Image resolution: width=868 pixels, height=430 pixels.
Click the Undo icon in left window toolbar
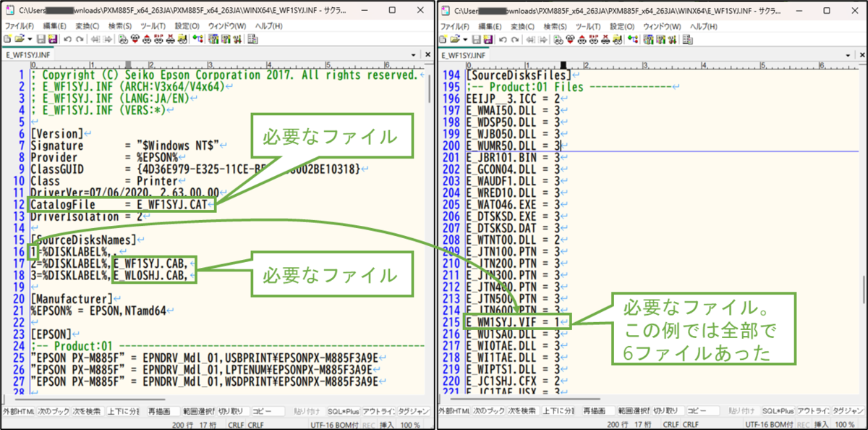(x=67, y=38)
